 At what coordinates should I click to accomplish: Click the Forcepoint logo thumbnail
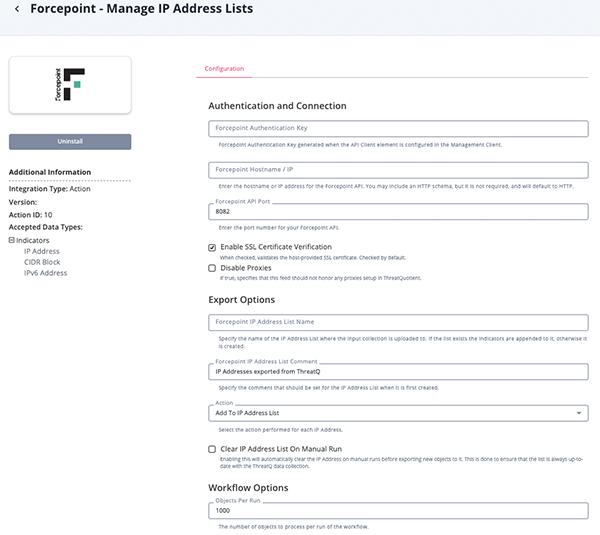coord(70,86)
